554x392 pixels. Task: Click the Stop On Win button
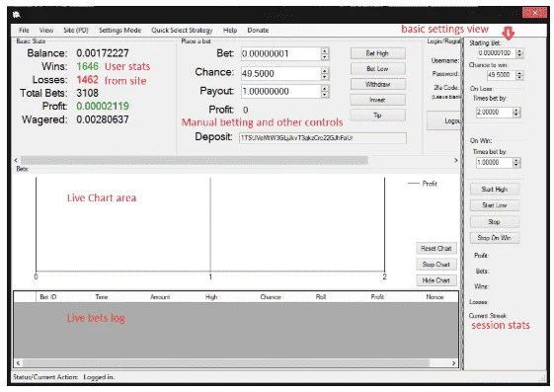(495, 238)
